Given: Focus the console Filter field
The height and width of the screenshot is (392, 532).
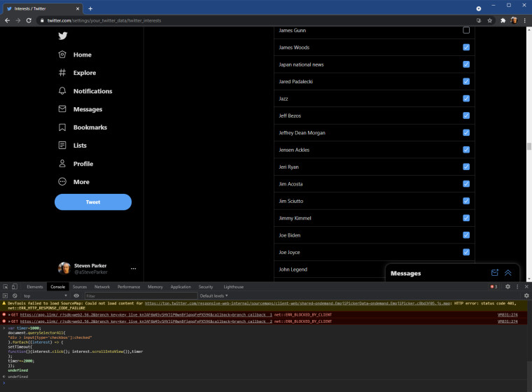Looking at the screenshot, I should tap(141, 295).
